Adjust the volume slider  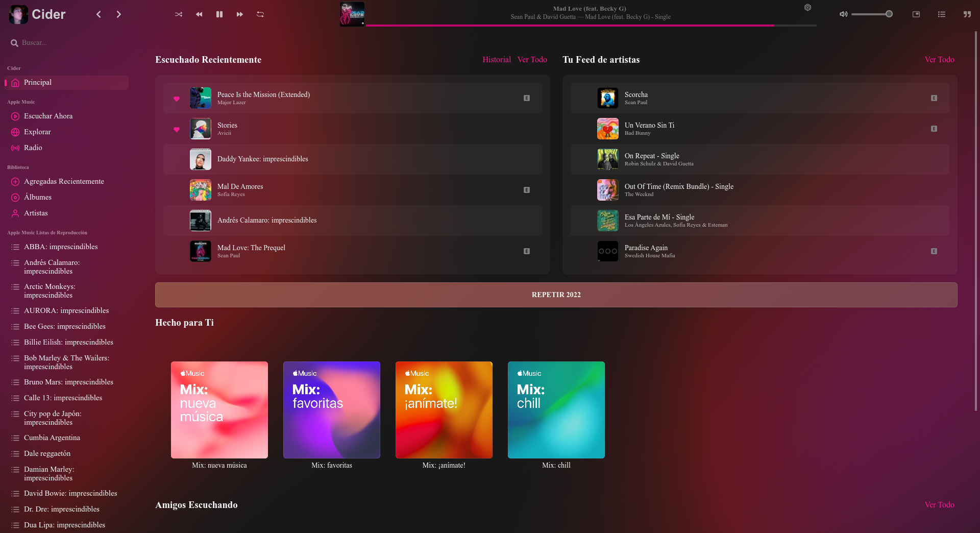click(872, 14)
